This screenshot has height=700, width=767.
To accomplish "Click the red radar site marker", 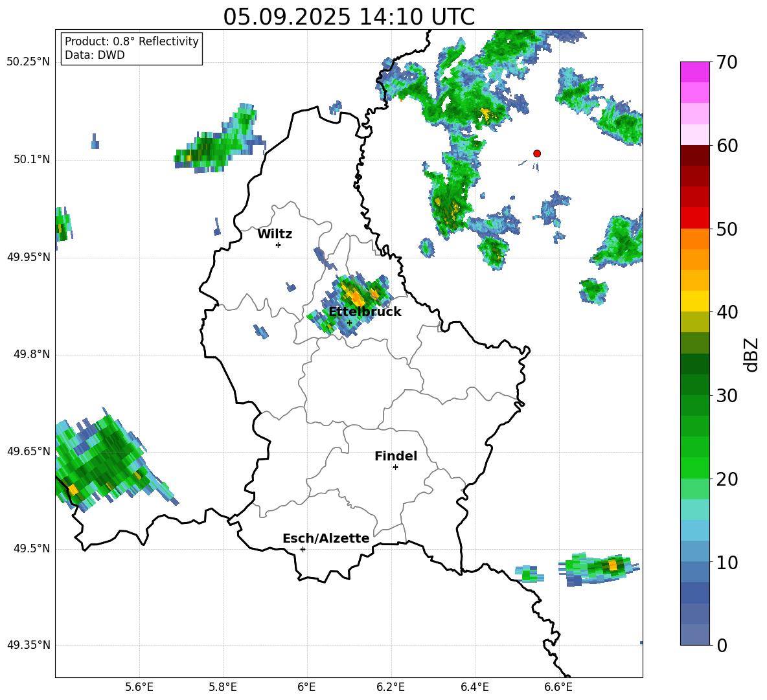I will point(537,153).
